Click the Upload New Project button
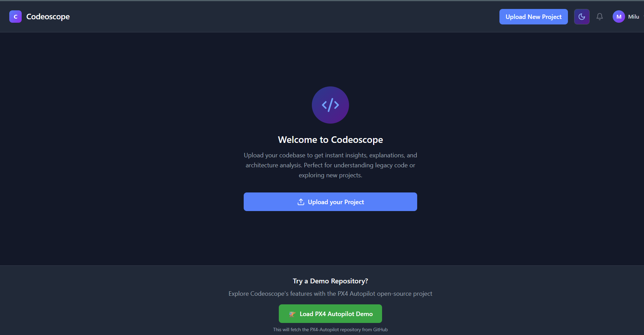 (x=534, y=17)
